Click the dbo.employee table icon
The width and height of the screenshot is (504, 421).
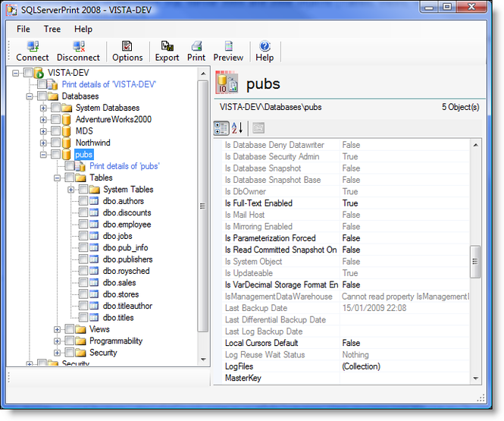pos(94,225)
